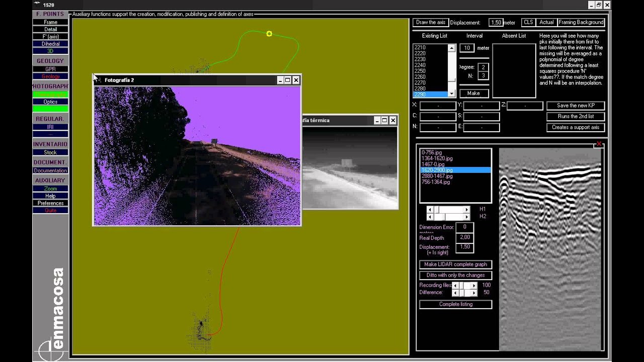This screenshot has width=644, height=362.
Task: Click the Y coordinate field
Action: [x=481, y=106]
